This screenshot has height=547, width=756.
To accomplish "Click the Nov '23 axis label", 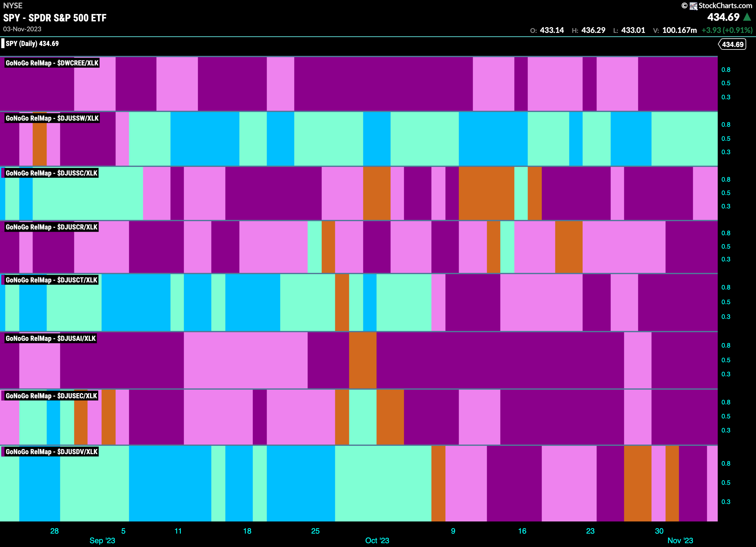I will (x=680, y=540).
